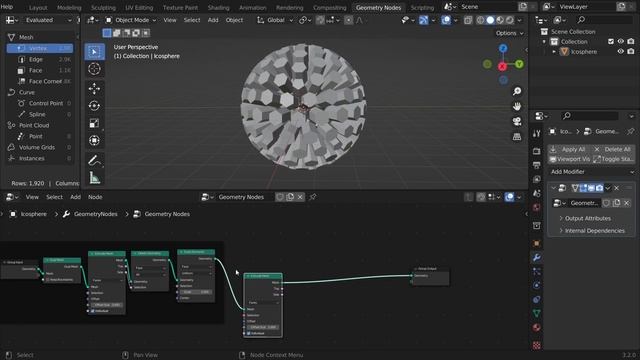Image resolution: width=640 pixels, height=360 pixels.
Task: Click Apply All modifiers button
Action: coord(569,149)
